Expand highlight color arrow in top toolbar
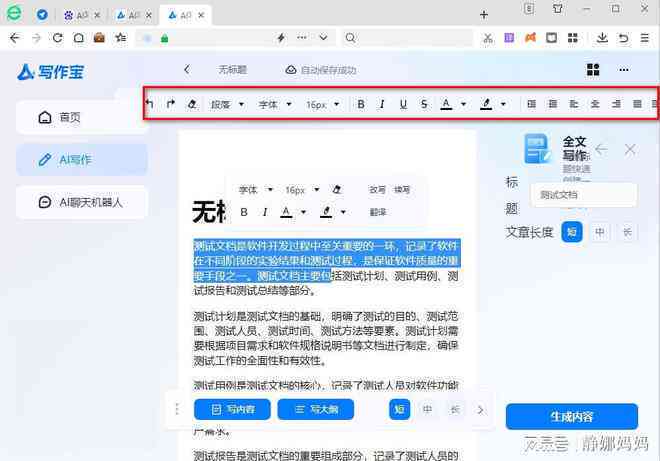 click(x=503, y=104)
